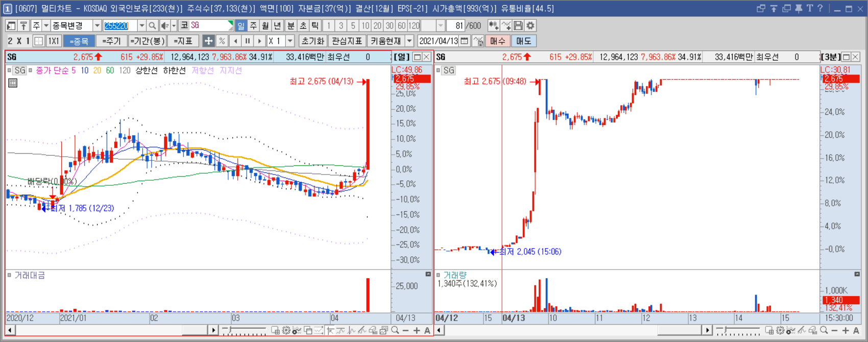Click the speaker sound icon in toolbar
This screenshot has width=868, height=342.
165,26
